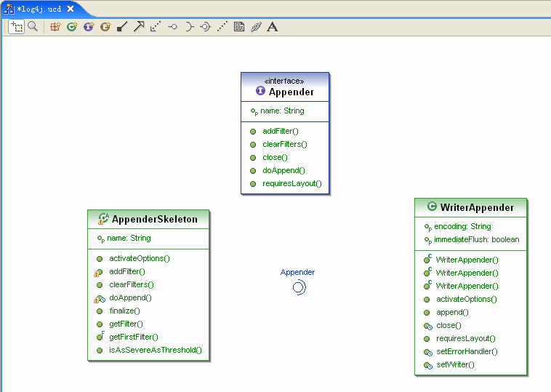Viewport: 551px width, 392px height.
Task: Select name: String in AppenderSkeleton
Action: pos(129,238)
